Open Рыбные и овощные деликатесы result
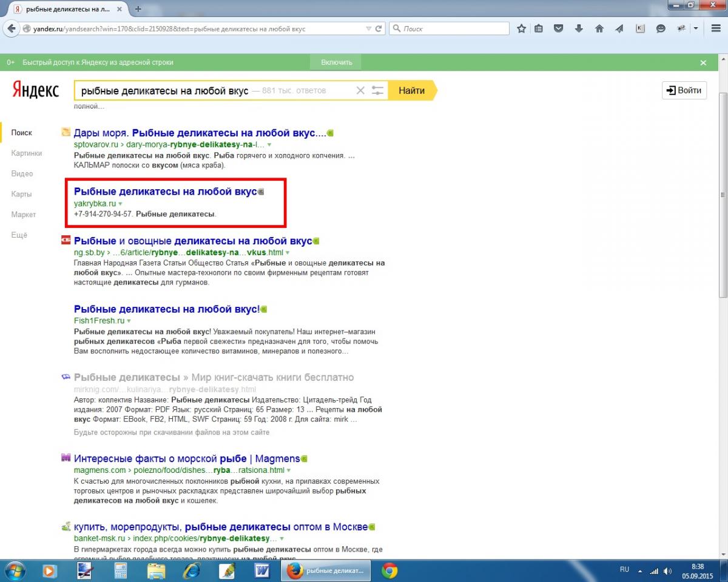 [x=193, y=241]
